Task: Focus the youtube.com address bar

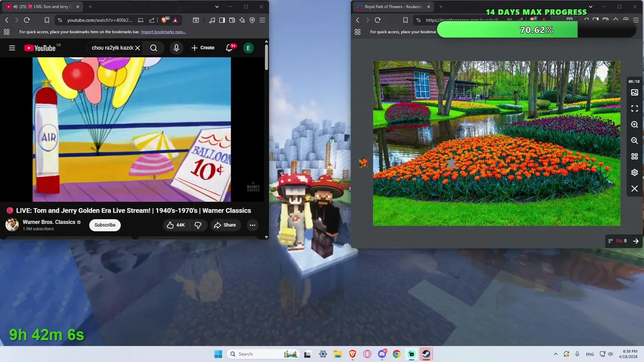Action: (99, 20)
